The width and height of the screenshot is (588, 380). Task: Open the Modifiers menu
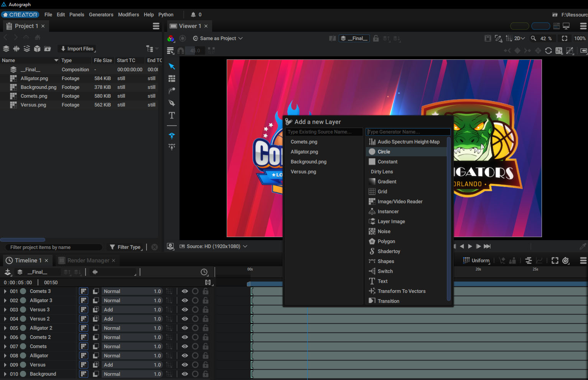(x=128, y=15)
